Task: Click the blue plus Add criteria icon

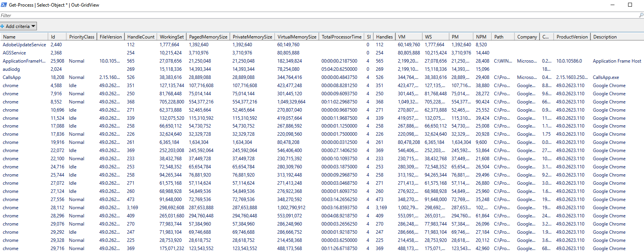Action: click(2, 26)
